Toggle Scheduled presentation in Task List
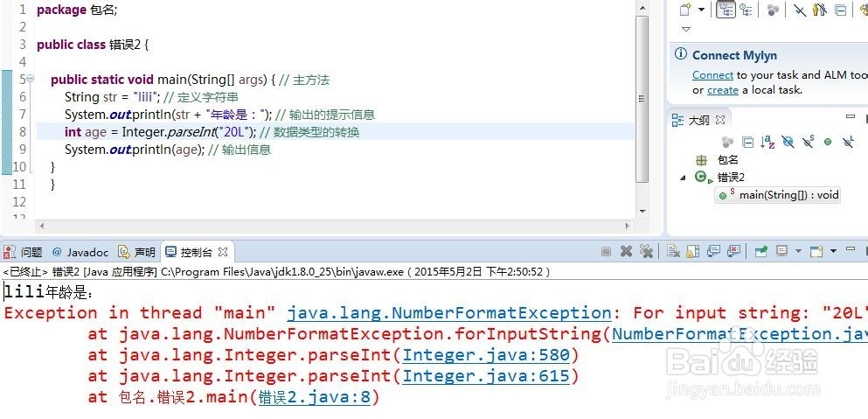Image resolution: width=868 pixels, height=419 pixels. [x=746, y=10]
